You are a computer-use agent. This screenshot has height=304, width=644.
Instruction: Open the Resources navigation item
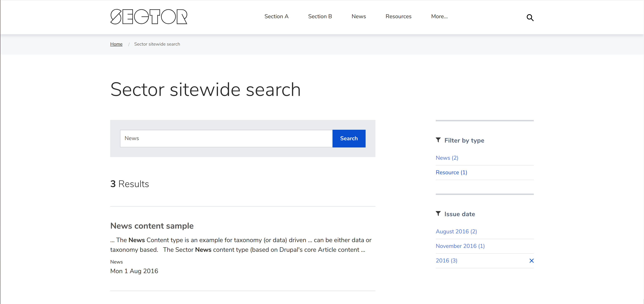(398, 16)
